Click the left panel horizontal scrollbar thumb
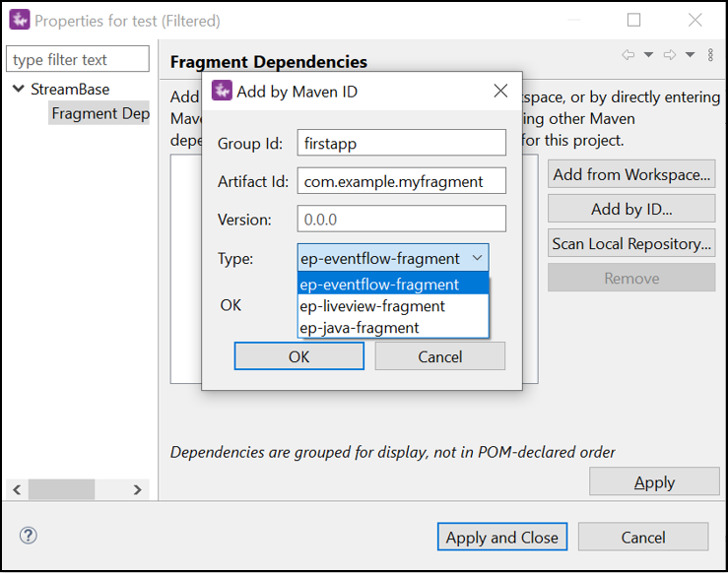Screen dimensions: 728x573 (61, 488)
